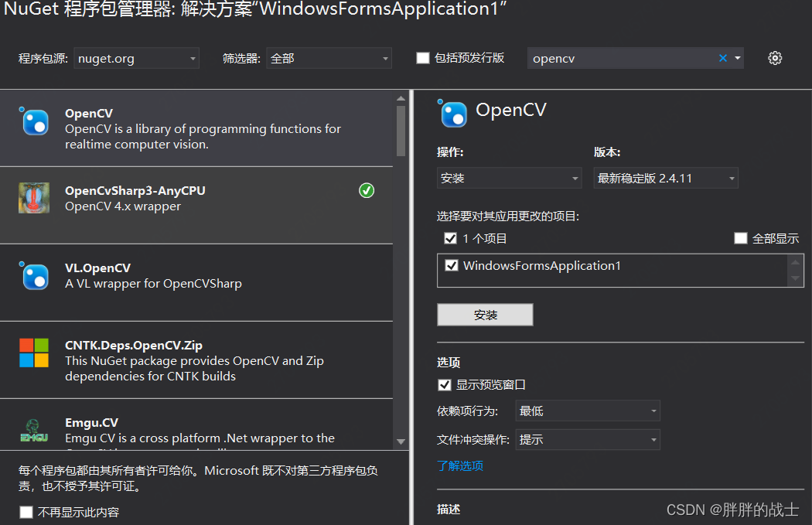Click the VL.OpenCV package icon
Image resolution: width=812 pixels, height=525 pixels.
click(34, 276)
